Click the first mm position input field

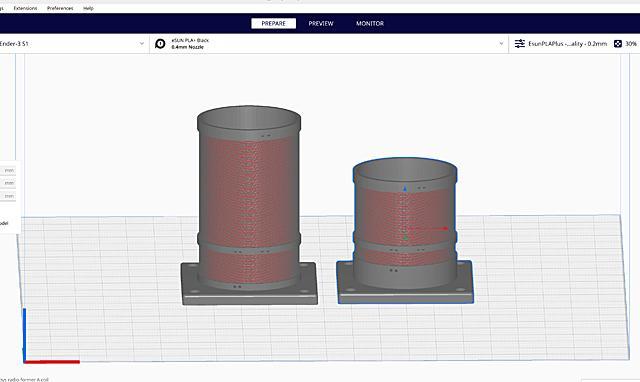[8, 170]
